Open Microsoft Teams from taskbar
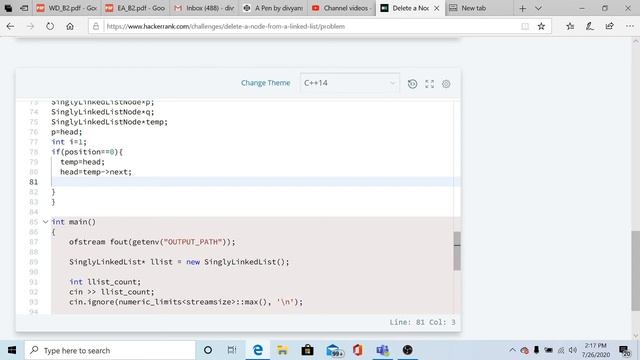Image resolution: width=640 pixels, height=360 pixels. tap(382, 350)
